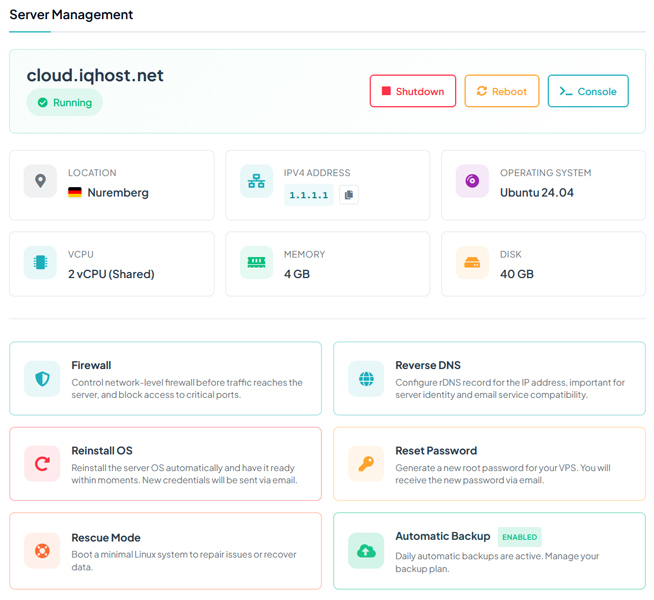Click the Rescue Mode lifebuoy icon
Viewport: 654px width, 600px height.
coord(41,551)
